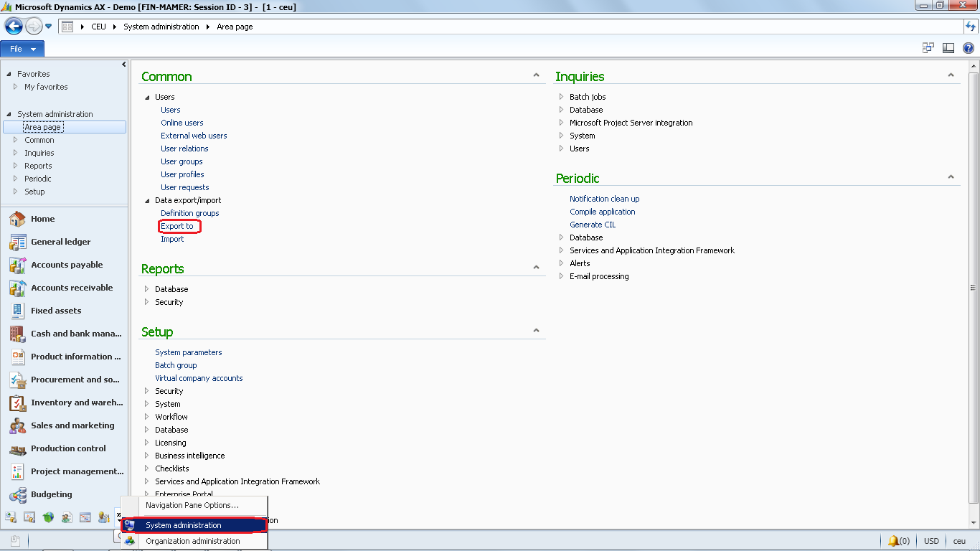The height and width of the screenshot is (551, 980).
Task: Choose Navigation Pane Options menu entry
Action: 194,505
